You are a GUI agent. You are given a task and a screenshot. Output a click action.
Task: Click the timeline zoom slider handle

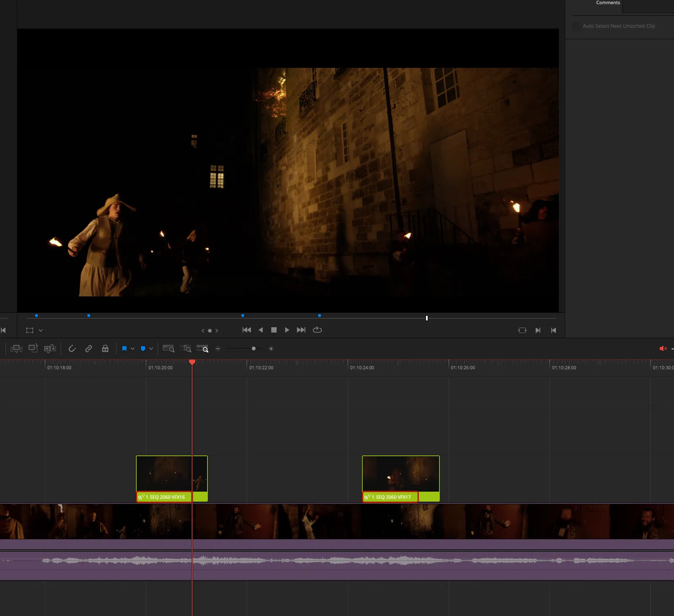point(253,349)
